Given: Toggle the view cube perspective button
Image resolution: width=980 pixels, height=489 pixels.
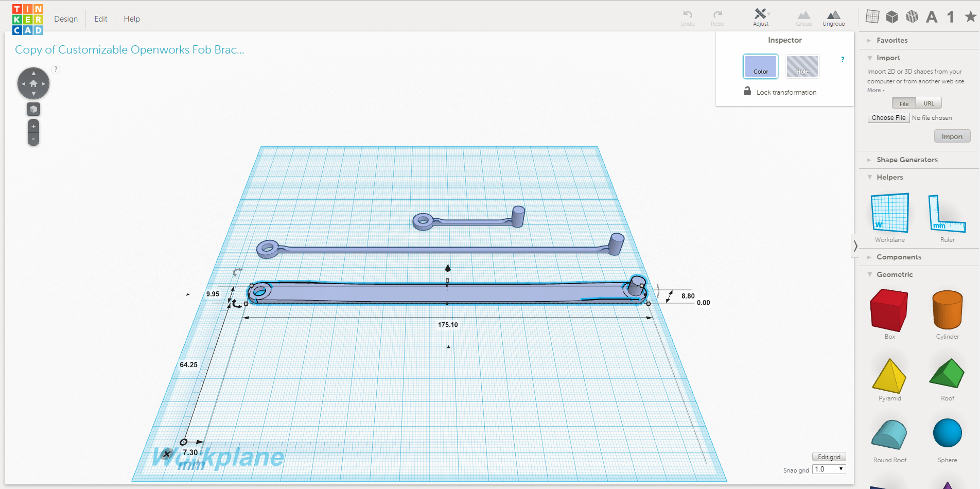Looking at the screenshot, I should [x=33, y=109].
